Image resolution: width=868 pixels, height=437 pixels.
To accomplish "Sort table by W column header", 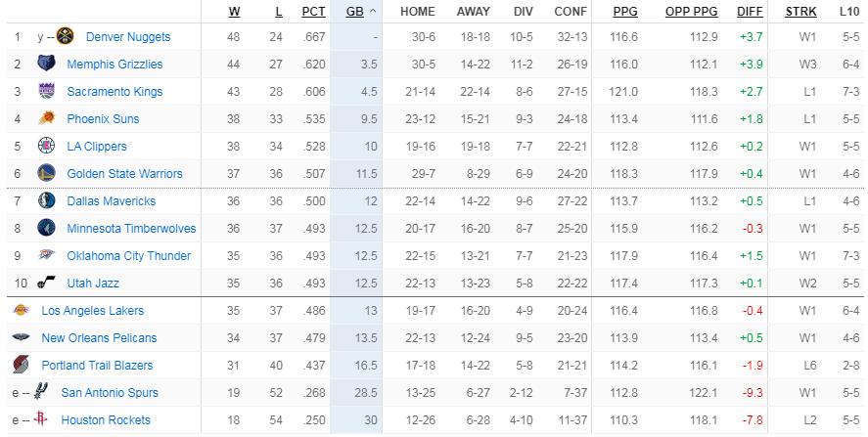I will [235, 12].
